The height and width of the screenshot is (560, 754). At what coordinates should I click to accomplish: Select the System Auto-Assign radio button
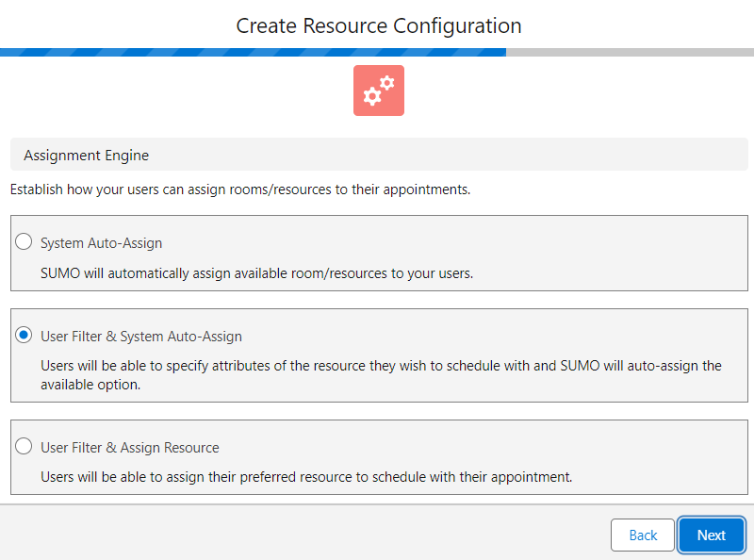pyautogui.click(x=25, y=241)
